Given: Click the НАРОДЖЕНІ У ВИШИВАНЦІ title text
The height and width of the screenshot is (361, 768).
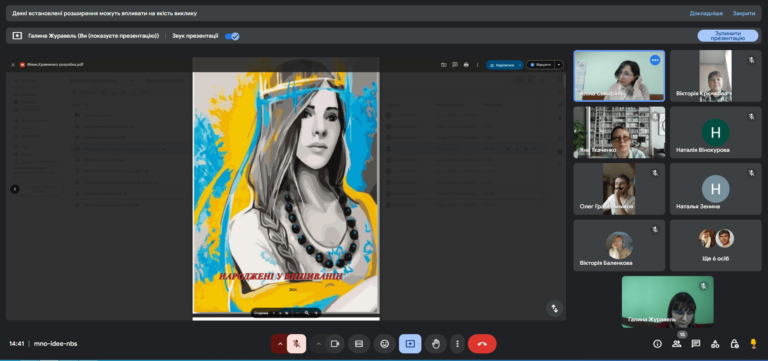Looking at the screenshot, I should click(x=281, y=277).
